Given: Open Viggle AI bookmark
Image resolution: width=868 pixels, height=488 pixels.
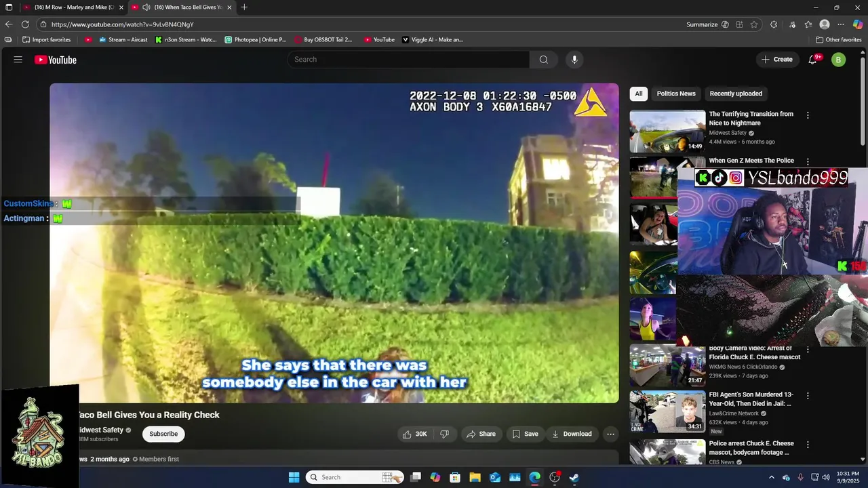Looking at the screenshot, I should pyautogui.click(x=433, y=40).
